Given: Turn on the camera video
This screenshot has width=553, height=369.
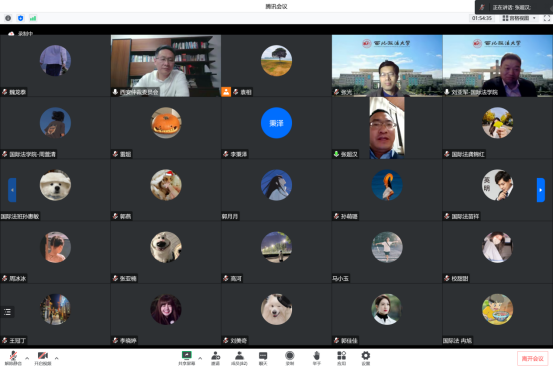Looking at the screenshot, I should pos(43,358).
